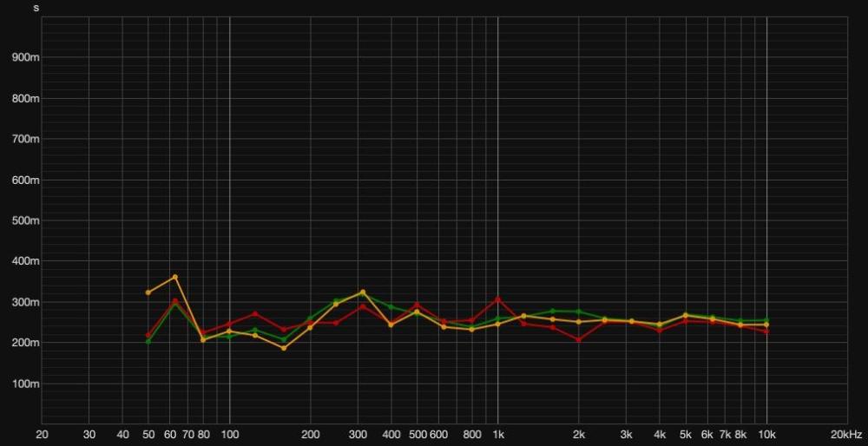Click the "4k" x-axis label

click(660, 434)
